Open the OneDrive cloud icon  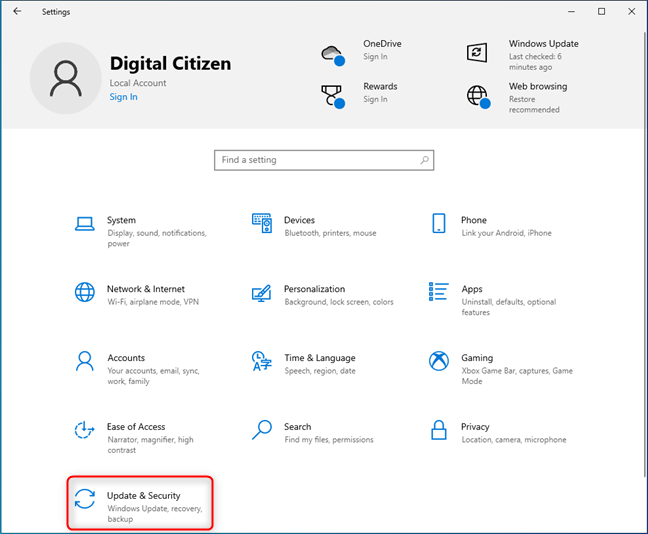[x=333, y=55]
